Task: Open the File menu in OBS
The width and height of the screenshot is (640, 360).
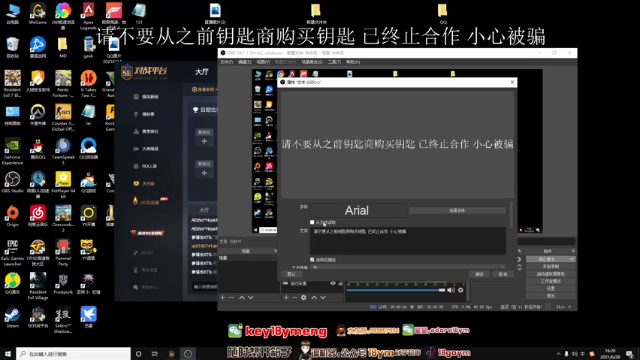Action: pos(227,62)
